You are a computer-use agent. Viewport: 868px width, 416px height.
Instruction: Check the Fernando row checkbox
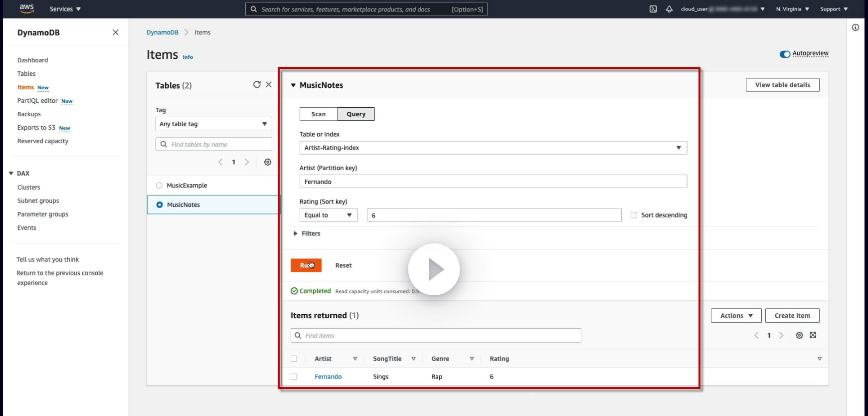coord(294,377)
